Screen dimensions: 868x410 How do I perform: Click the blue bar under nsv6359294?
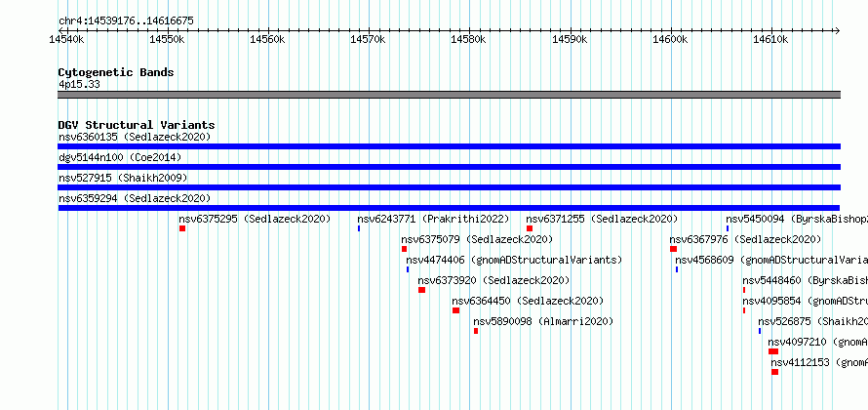449,208
